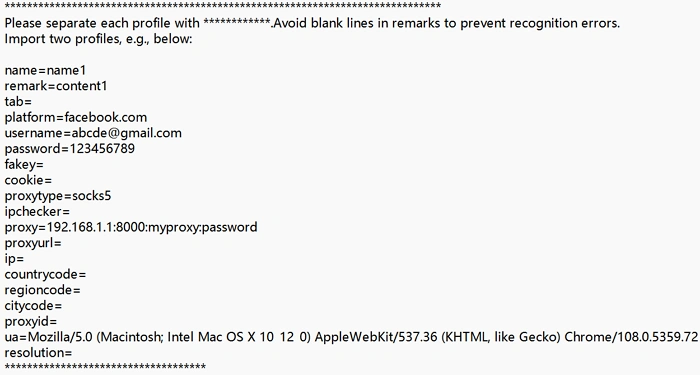Viewport: 700px width, 375px height.
Task: Place cursor on remark=content1 line
Action: click(56, 86)
